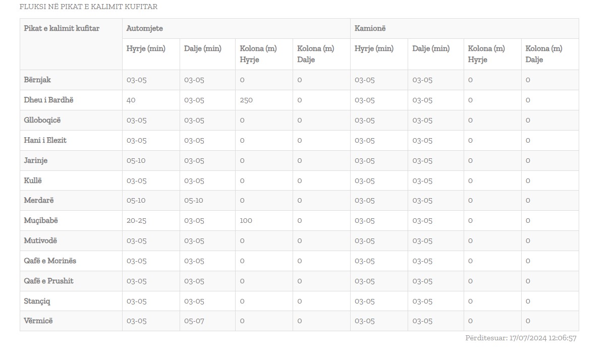The width and height of the screenshot is (616, 364).
Task: Select the Kamionë column group header
Action: tap(370, 28)
